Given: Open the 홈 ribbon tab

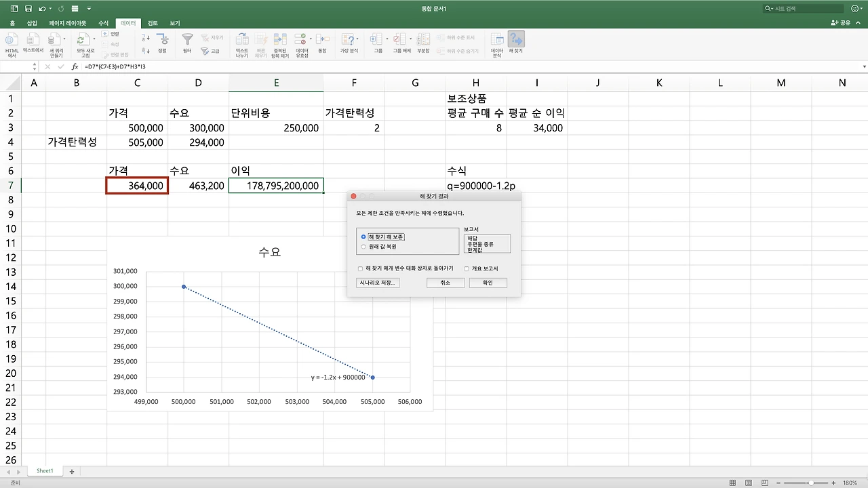Looking at the screenshot, I should tap(13, 23).
